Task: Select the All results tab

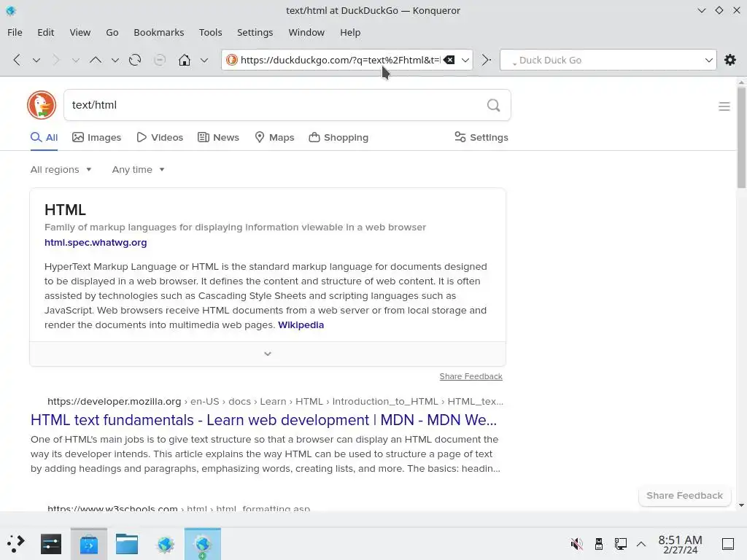Action: click(x=44, y=138)
